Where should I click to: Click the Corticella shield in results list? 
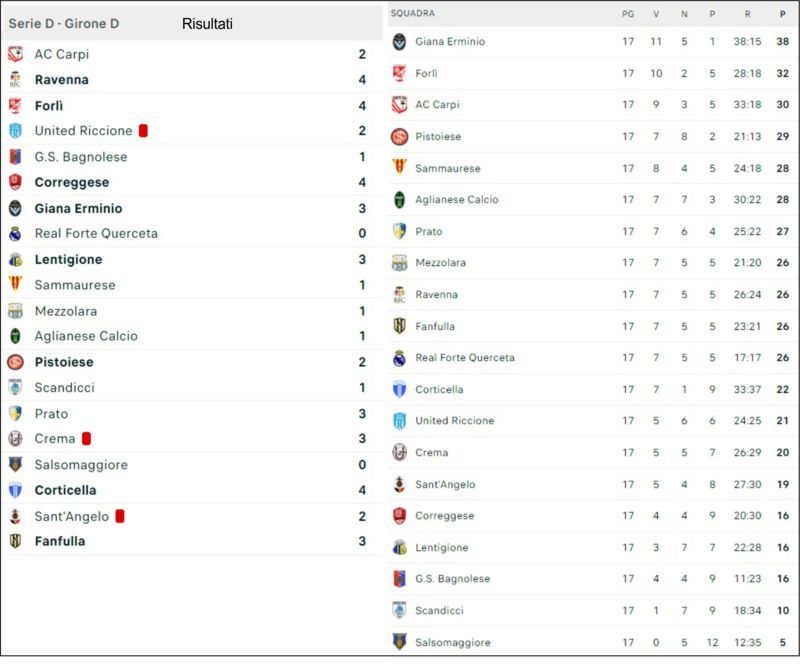tap(15, 490)
